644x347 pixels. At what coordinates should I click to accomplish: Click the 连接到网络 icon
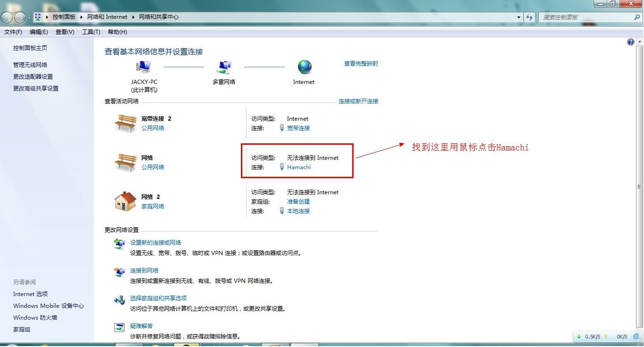(x=119, y=272)
